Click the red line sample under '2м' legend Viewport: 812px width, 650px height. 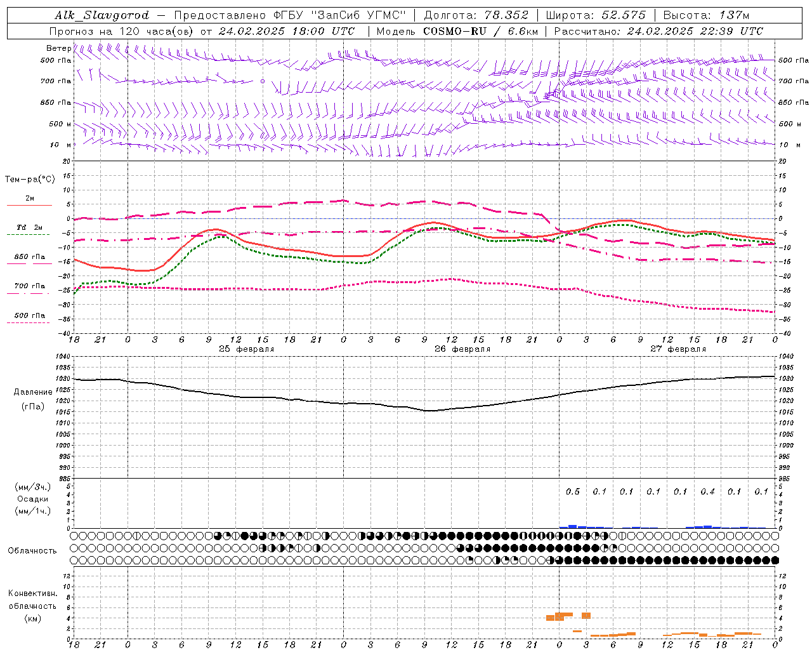pos(29,206)
